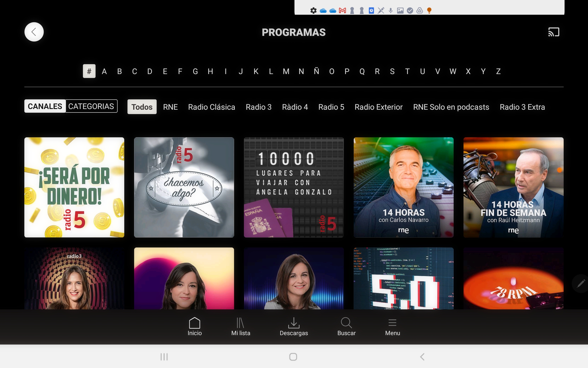
Task: Jump to letter L programs
Action: (271, 71)
